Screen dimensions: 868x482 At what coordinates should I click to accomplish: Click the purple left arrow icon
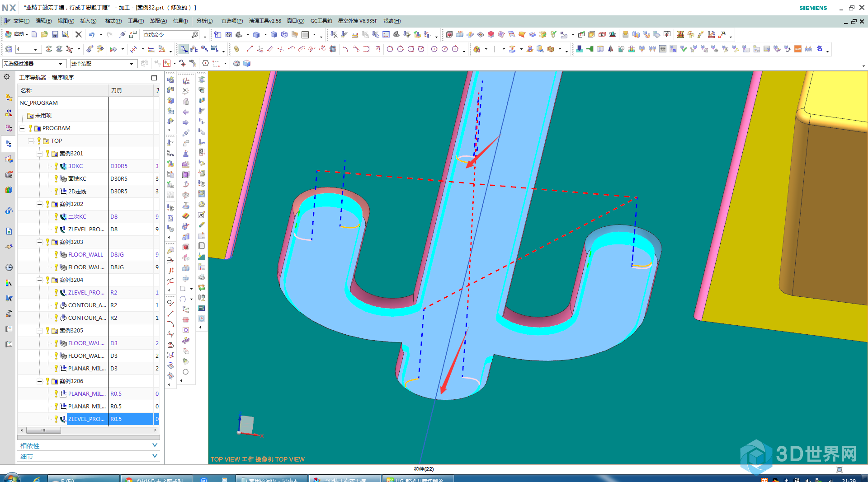point(185,112)
